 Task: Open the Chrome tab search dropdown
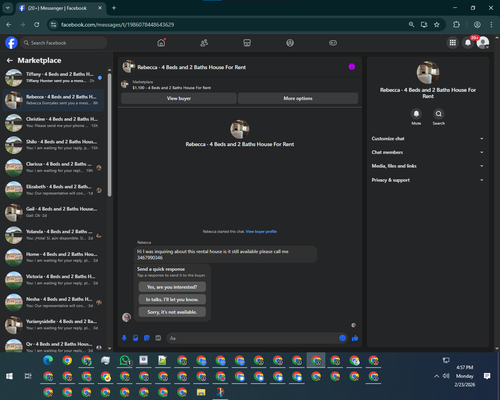[x=7, y=8]
